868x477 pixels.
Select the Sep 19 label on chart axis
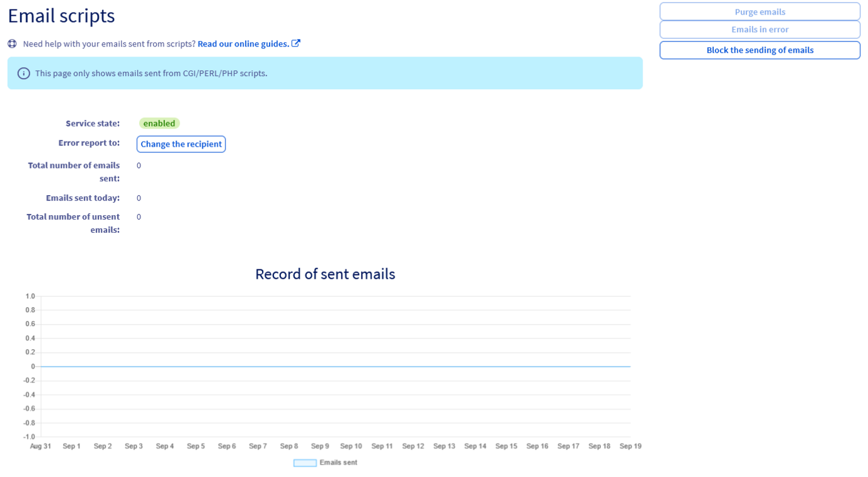coord(630,446)
